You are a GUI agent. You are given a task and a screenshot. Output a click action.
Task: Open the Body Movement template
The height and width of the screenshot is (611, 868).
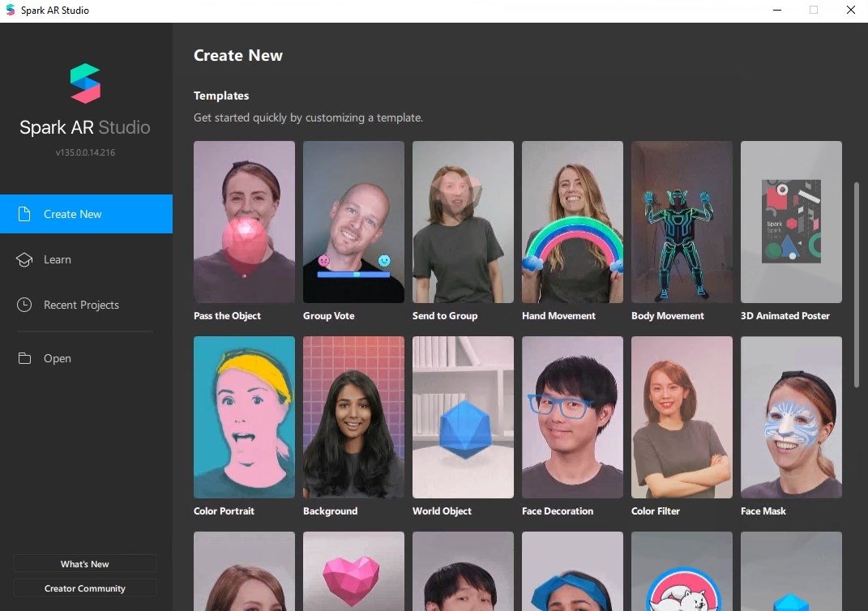tap(682, 222)
